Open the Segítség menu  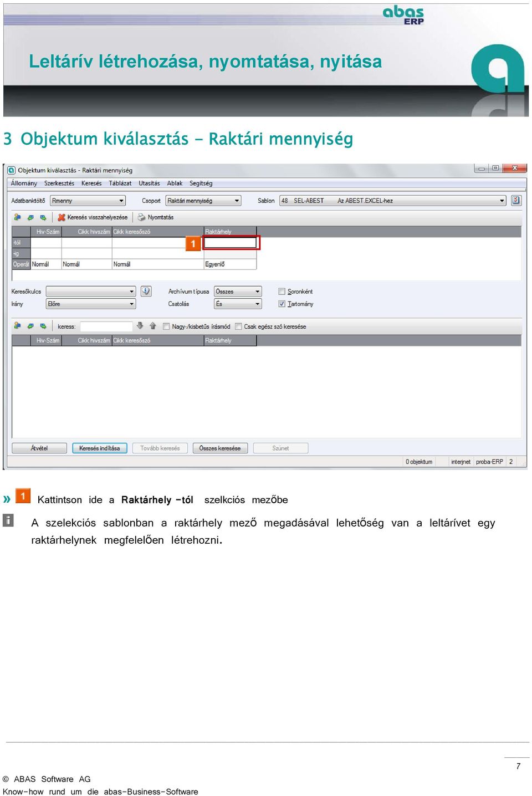tap(201, 183)
